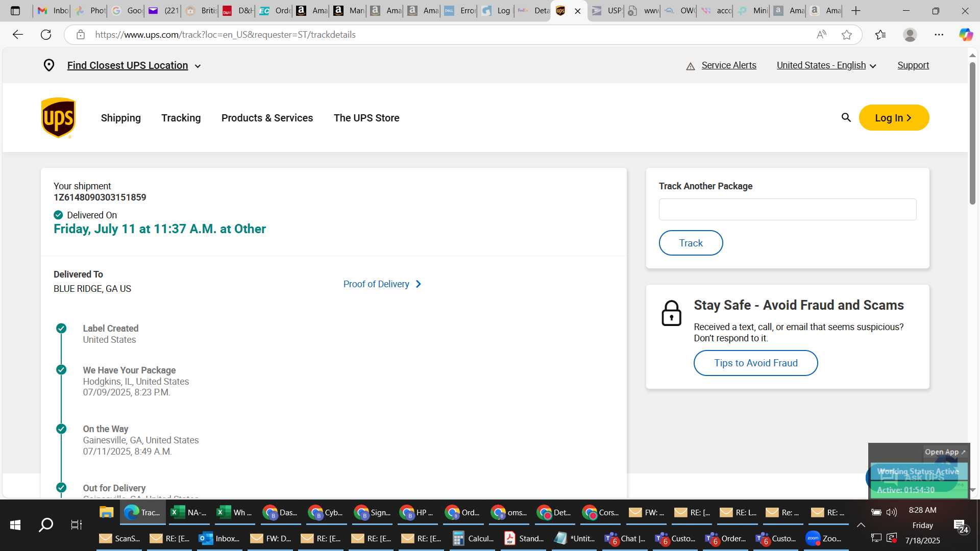Switch to the USPS browser tab
The image size is (980, 551).
pyautogui.click(x=606, y=11)
